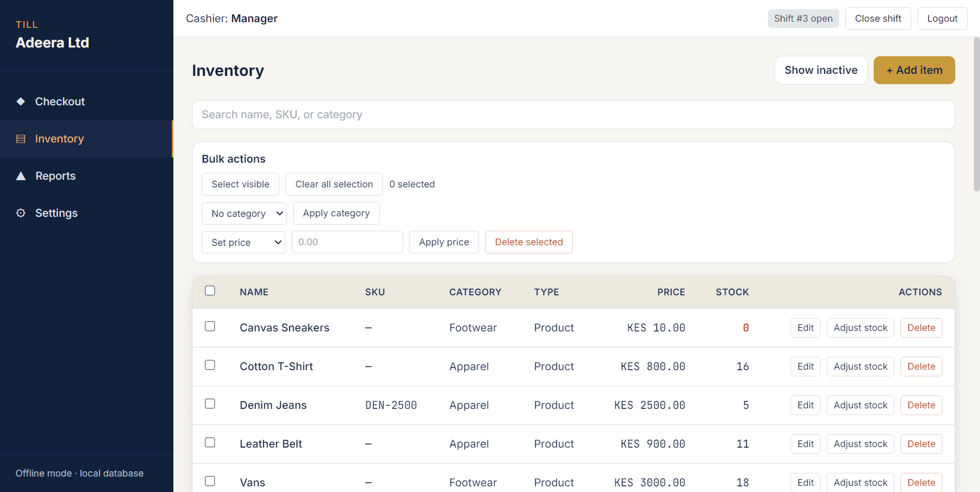Toggle the select-all checkbox in table header
980x492 pixels.
pos(210,291)
